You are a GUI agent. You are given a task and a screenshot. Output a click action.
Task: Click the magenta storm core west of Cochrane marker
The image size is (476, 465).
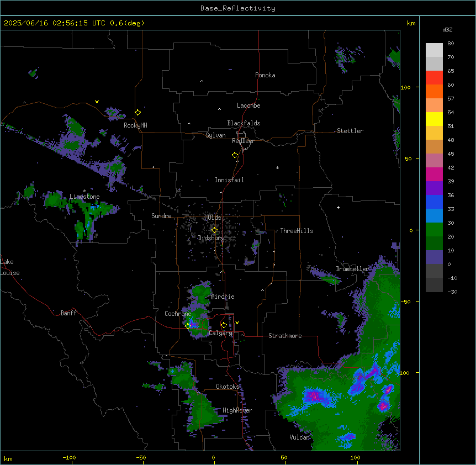click(x=193, y=325)
